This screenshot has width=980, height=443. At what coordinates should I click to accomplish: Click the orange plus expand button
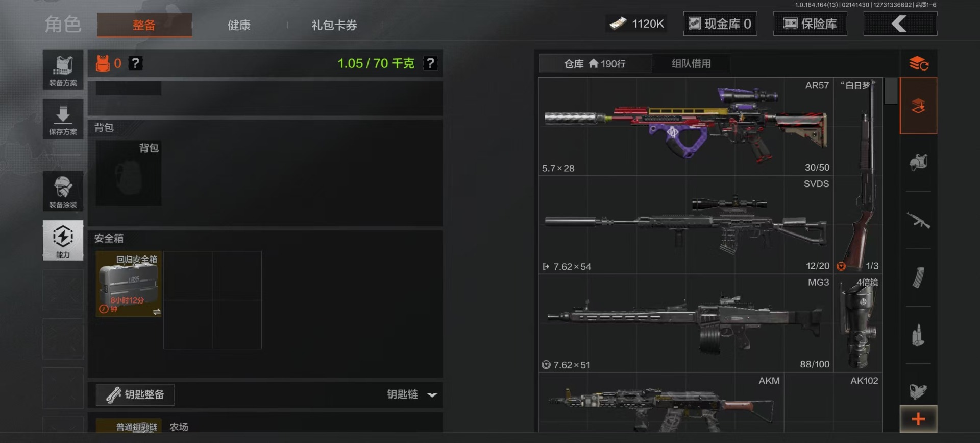tap(918, 419)
